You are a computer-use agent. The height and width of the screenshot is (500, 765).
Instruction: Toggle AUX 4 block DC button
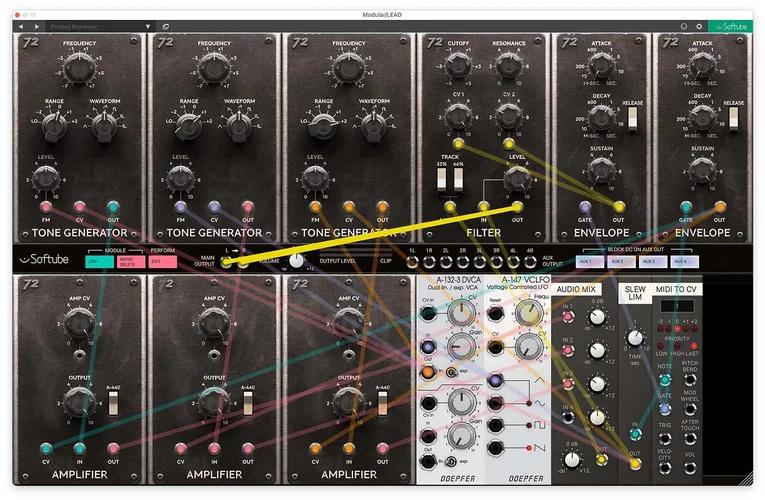[684, 262]
